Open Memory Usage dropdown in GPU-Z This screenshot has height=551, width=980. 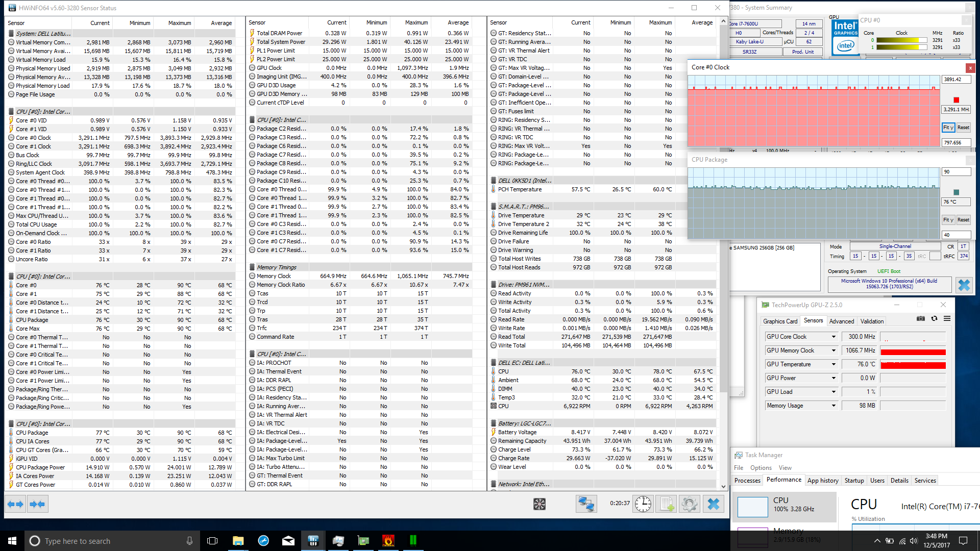[x=834, y=406]
